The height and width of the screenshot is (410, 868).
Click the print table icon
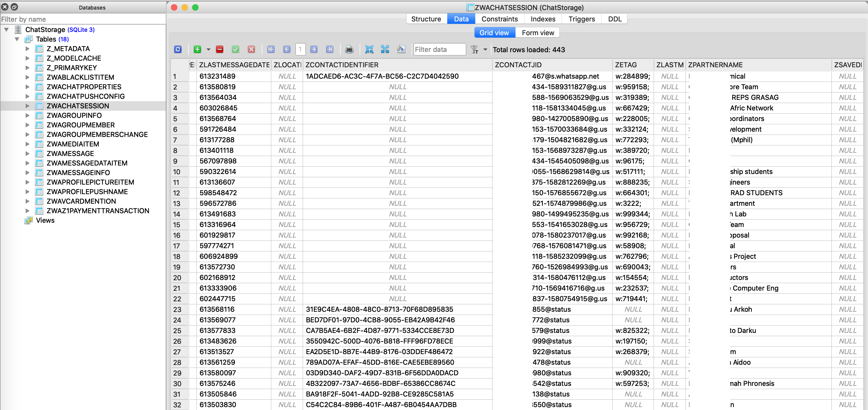(350, 50)
